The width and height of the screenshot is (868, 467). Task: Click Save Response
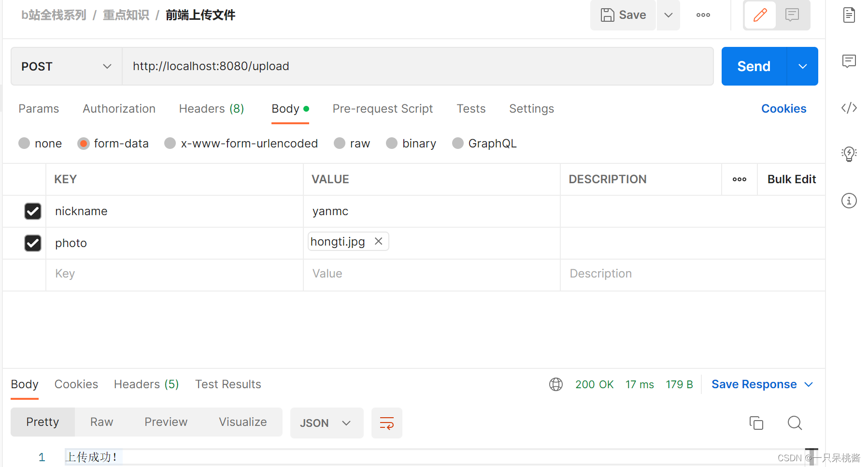[x=754, y=384]
